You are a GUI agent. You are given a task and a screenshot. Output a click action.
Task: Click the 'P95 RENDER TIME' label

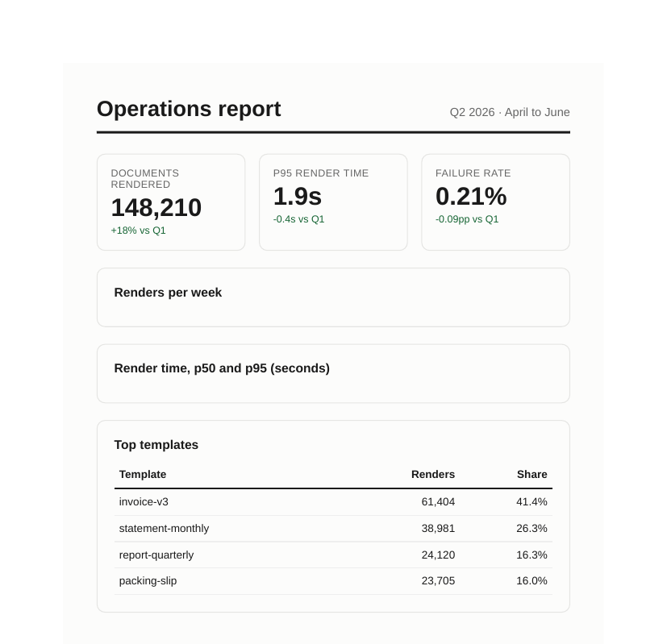(x=321, y=173)
